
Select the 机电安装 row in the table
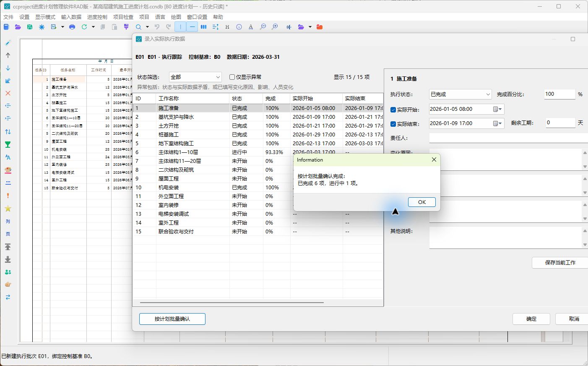(258, 188)
